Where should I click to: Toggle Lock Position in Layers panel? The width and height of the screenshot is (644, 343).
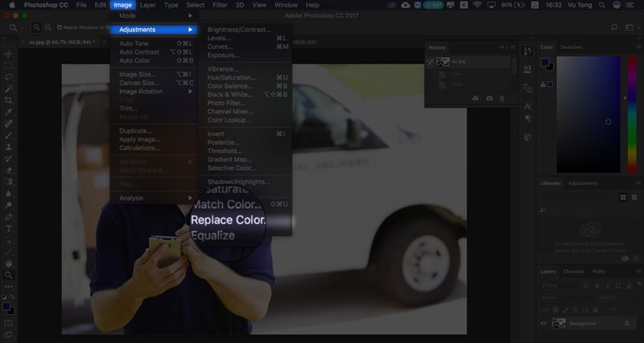(x=576, y=310)
